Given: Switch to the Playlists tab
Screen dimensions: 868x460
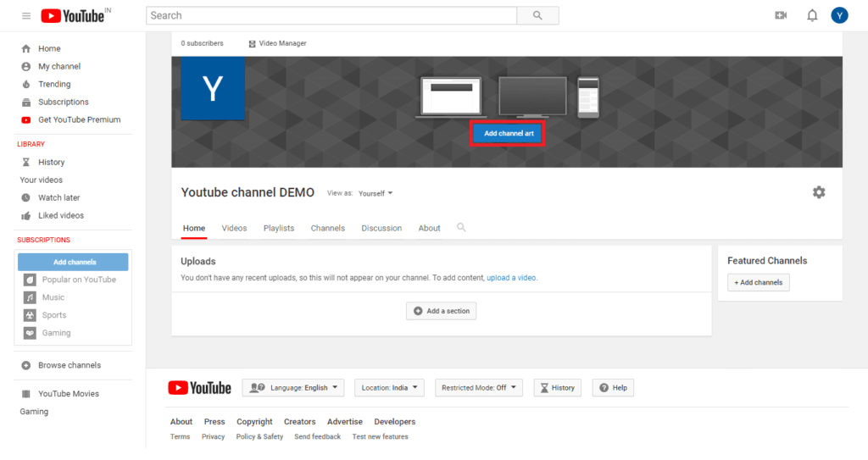Looking at the screenshot, I should (x=279, y=228).
